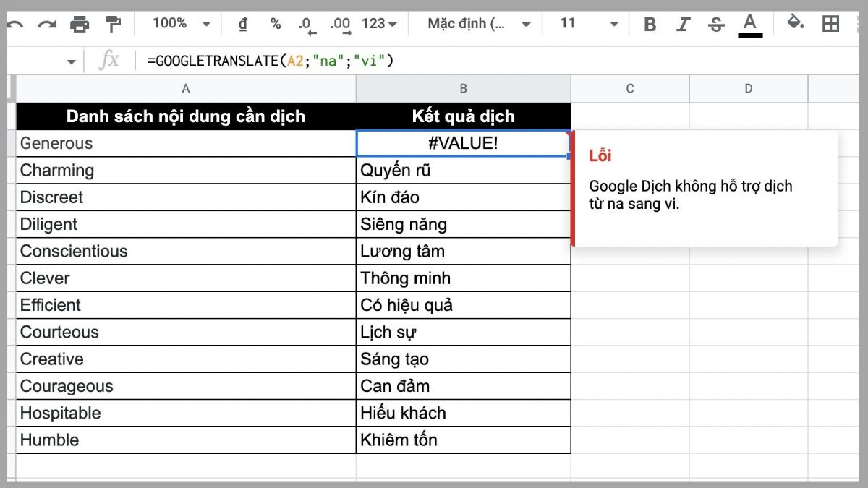Click the Undo arrow
Screen dimensions: 868x488
pos(15,23)
